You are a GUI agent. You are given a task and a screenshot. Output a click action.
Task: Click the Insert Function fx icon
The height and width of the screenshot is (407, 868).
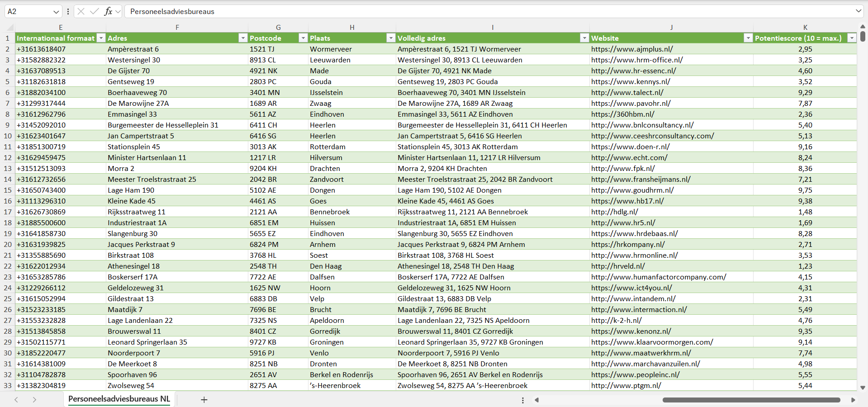click(108, 11)
